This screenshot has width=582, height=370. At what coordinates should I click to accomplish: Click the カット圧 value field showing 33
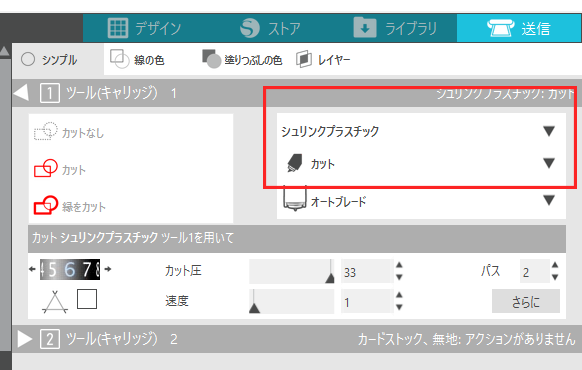coord(366,272)
